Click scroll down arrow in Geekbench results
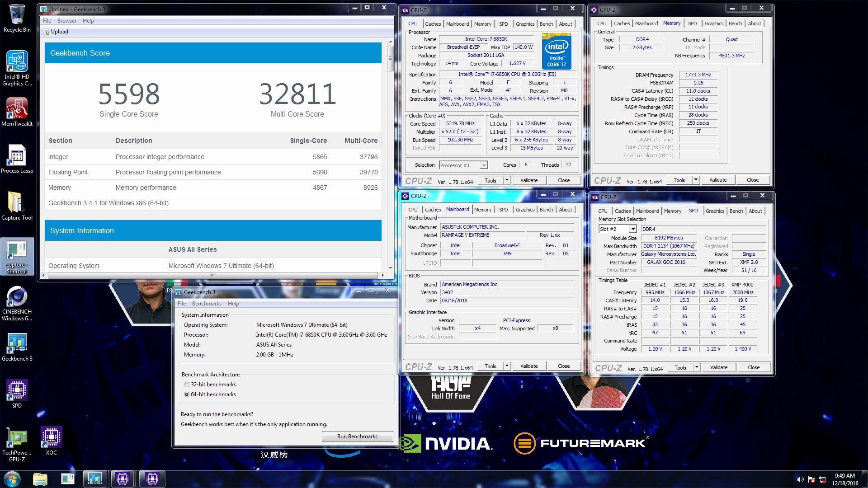 [391, 268]
